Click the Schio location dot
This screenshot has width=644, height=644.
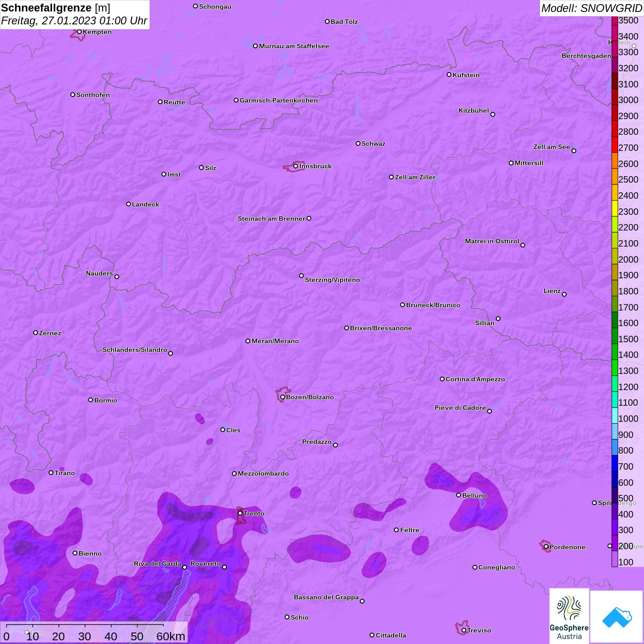tap(287, 617)
